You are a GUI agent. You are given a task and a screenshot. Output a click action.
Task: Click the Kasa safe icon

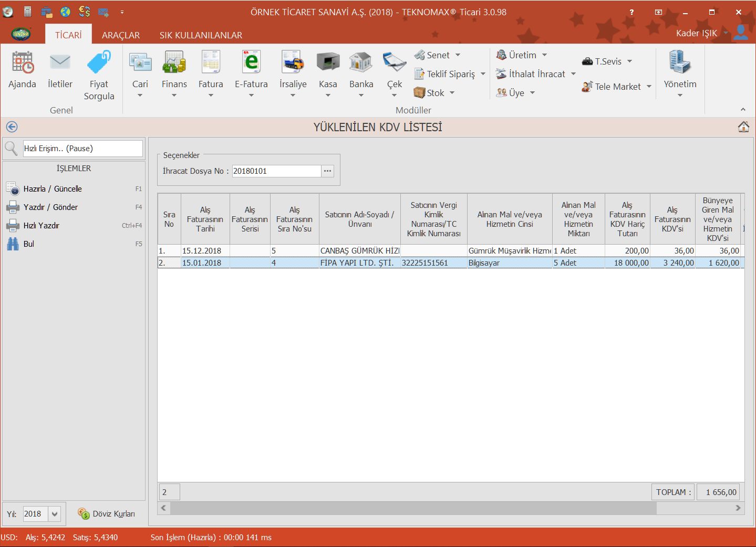[328, 63]
